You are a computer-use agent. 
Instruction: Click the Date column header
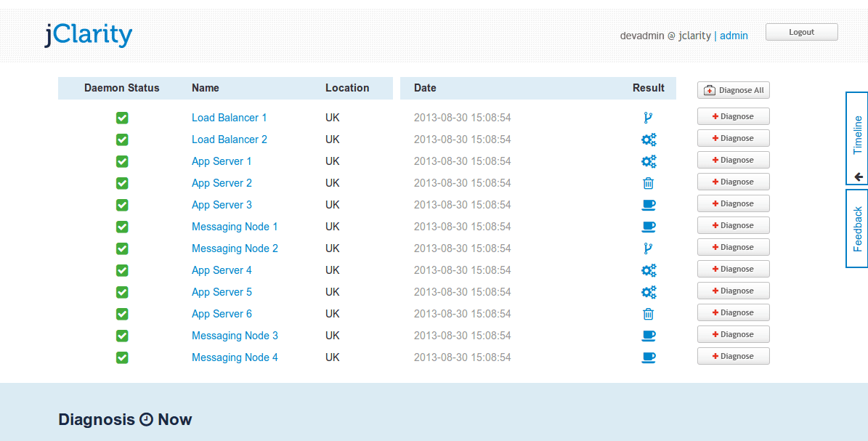425,88
